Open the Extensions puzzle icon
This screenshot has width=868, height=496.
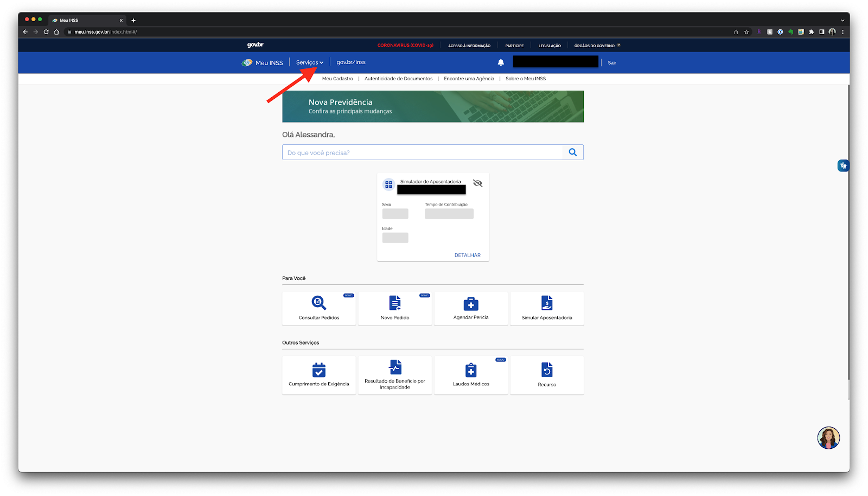(x=811, y=32)
